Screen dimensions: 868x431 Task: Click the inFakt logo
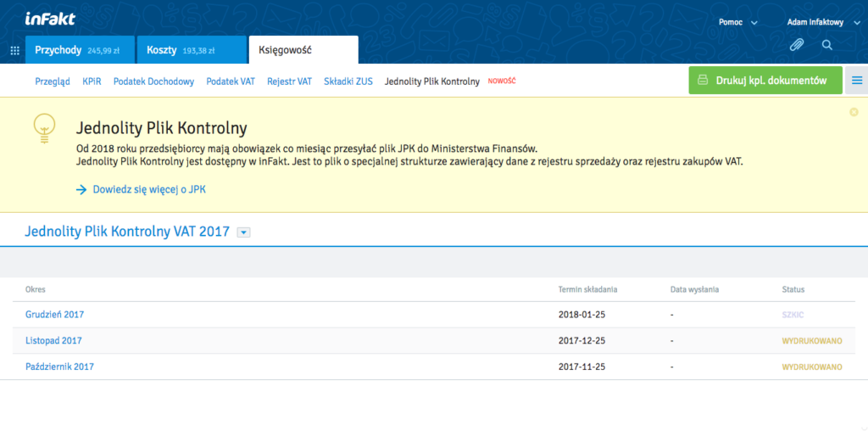pyautogui.click(x=50, y=19)
